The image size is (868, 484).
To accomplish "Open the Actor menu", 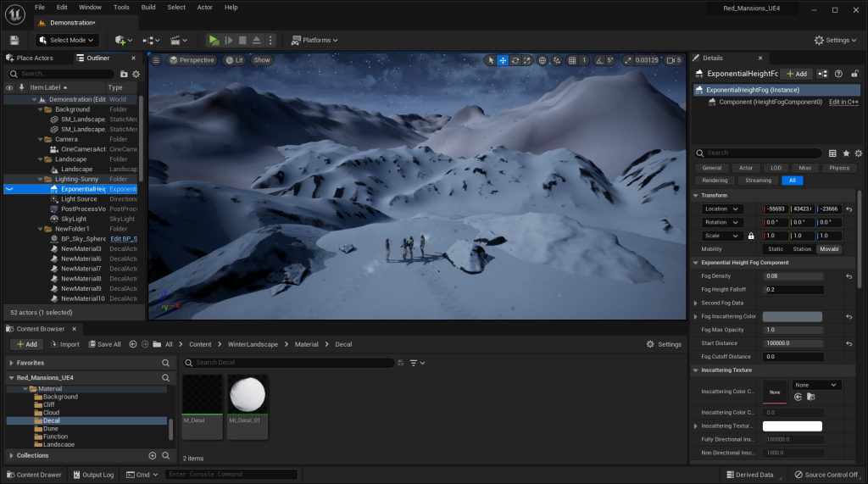I will coord(205,7).
